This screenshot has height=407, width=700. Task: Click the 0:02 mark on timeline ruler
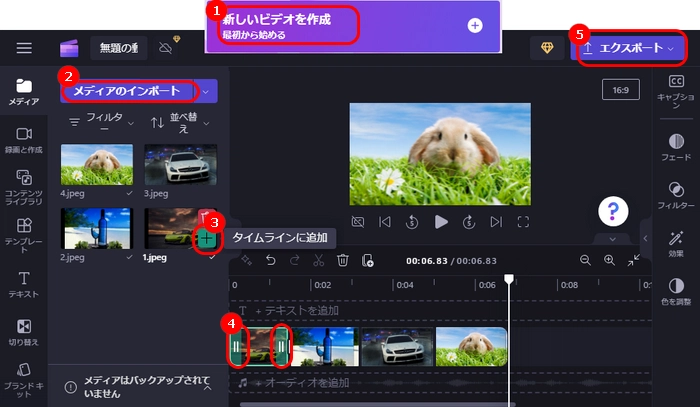(322, 285)
